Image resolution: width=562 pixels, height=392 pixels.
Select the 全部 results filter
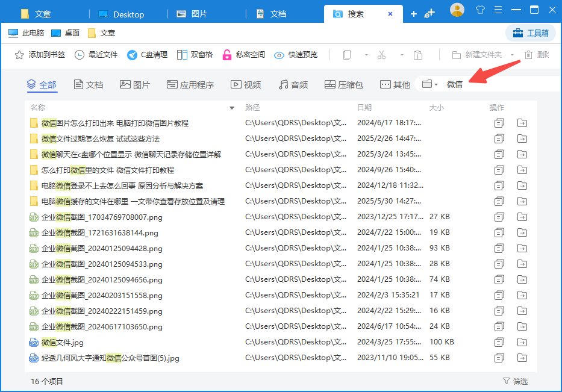click(x=42, y=84)
